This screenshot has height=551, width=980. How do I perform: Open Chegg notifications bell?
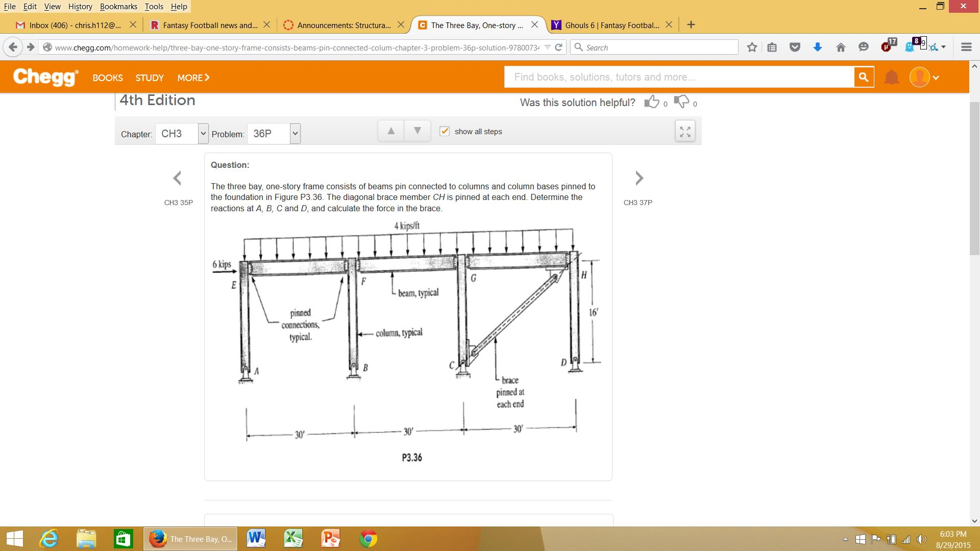[x=892, y=77]
